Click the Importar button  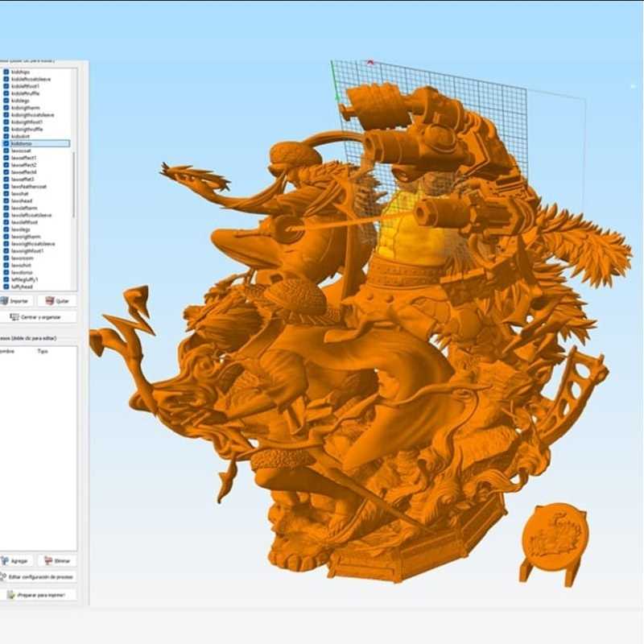tap(15, 301)
